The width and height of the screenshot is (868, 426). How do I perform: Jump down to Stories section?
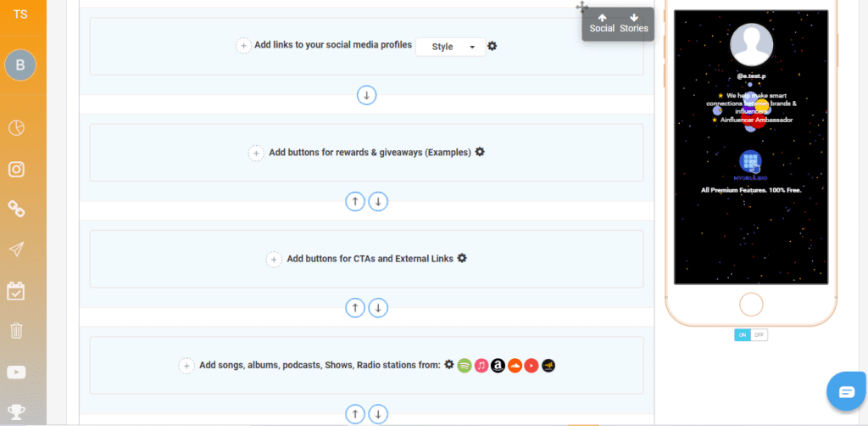634,24
